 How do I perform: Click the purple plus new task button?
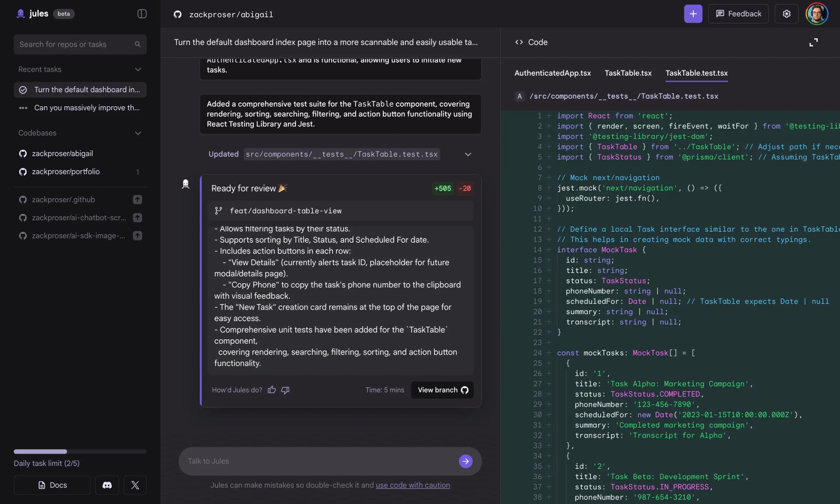[x=693, y=14]
